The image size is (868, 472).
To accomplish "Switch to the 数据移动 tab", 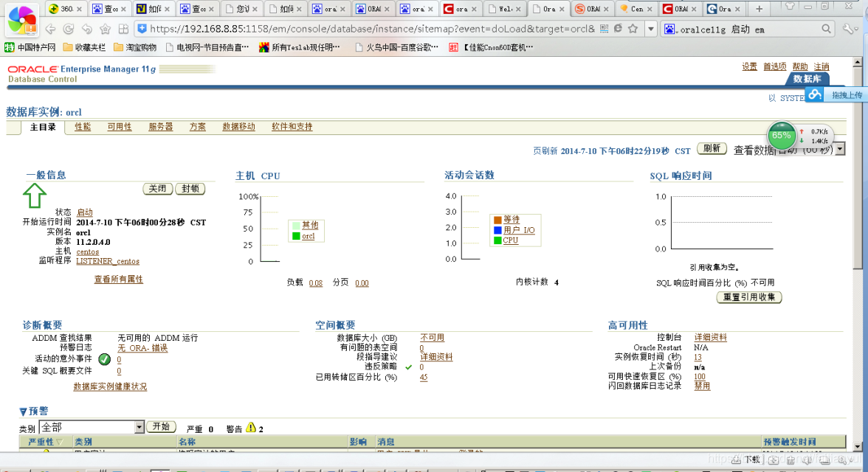I will coord(238,127).
